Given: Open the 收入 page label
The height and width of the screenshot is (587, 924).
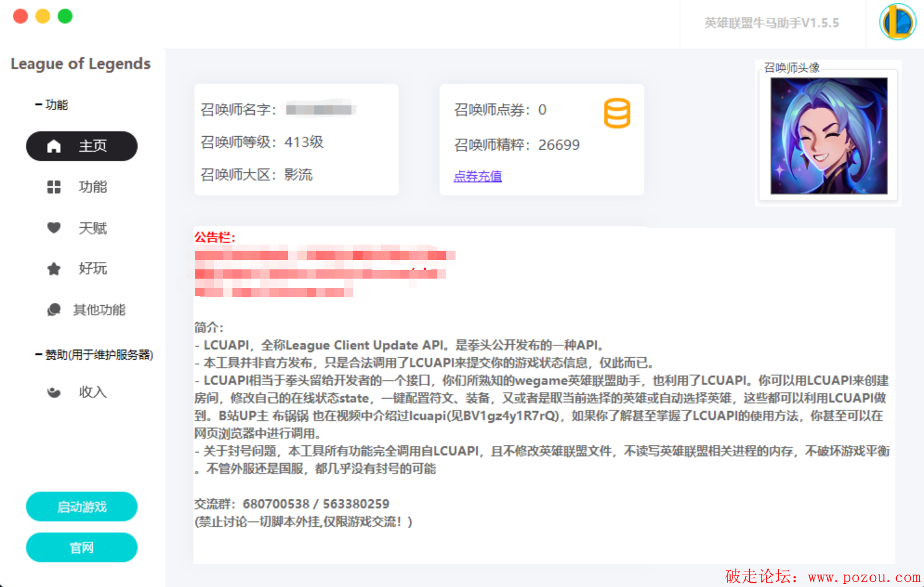Looking at the screenshot, I should coord(93,392).
